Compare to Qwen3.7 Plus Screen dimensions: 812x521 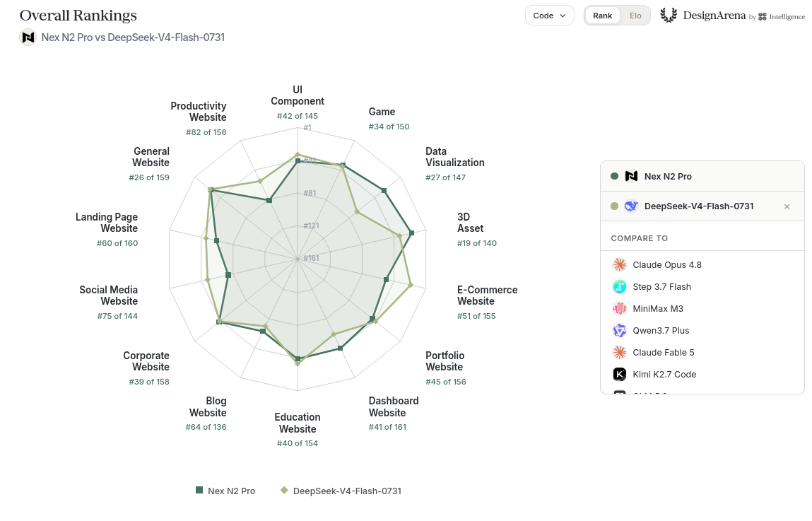pyautogui.click(x=702, y=330)
